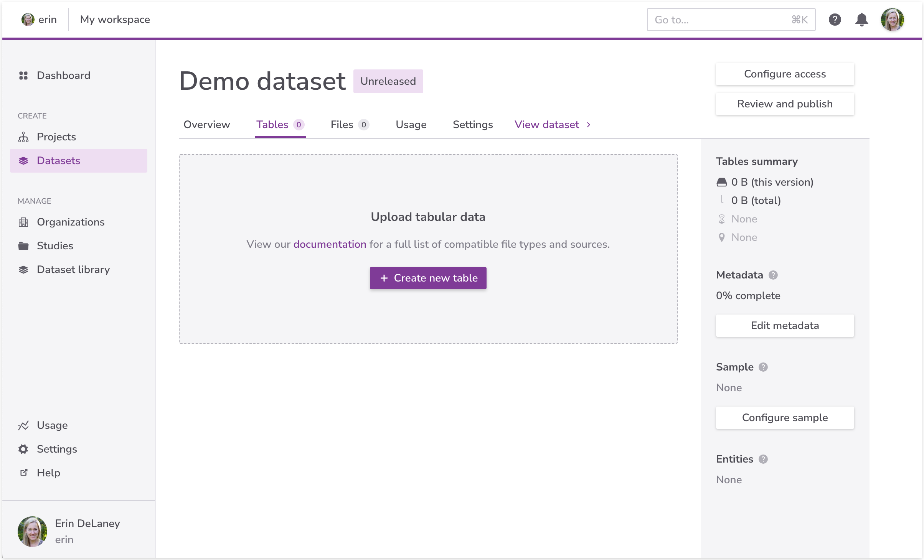Select the Organizations building icon

(x=23, y=222)
